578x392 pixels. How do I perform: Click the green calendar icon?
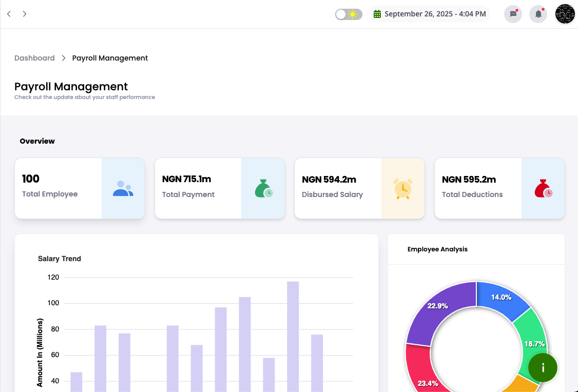(377, 14)
